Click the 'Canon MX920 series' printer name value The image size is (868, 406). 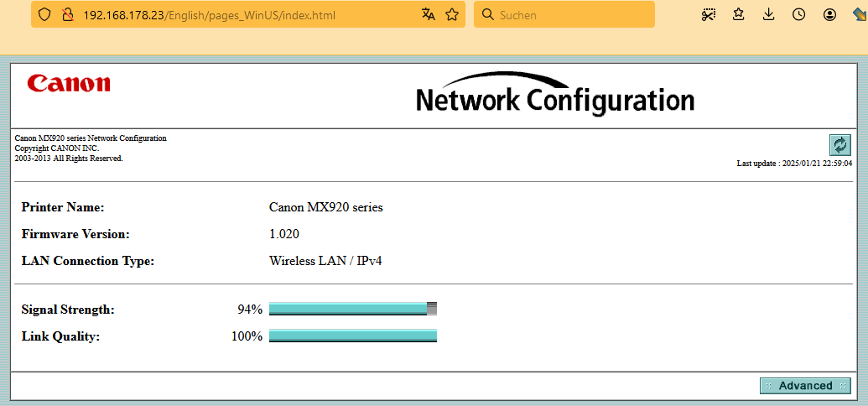coord(326,208)
